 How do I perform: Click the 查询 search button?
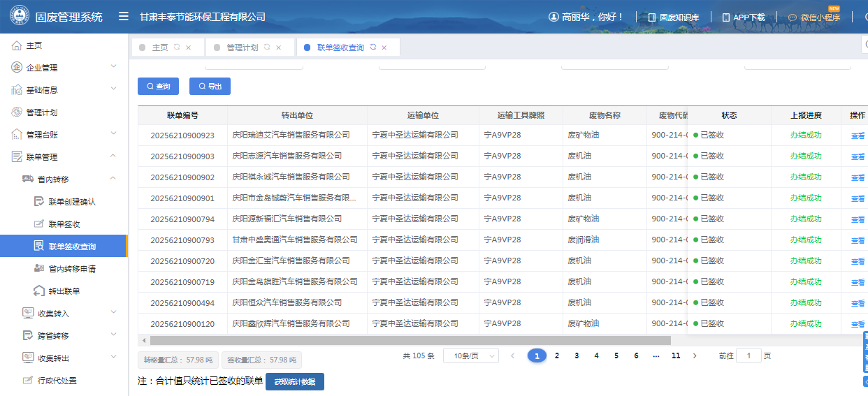[x=158, y=87]
